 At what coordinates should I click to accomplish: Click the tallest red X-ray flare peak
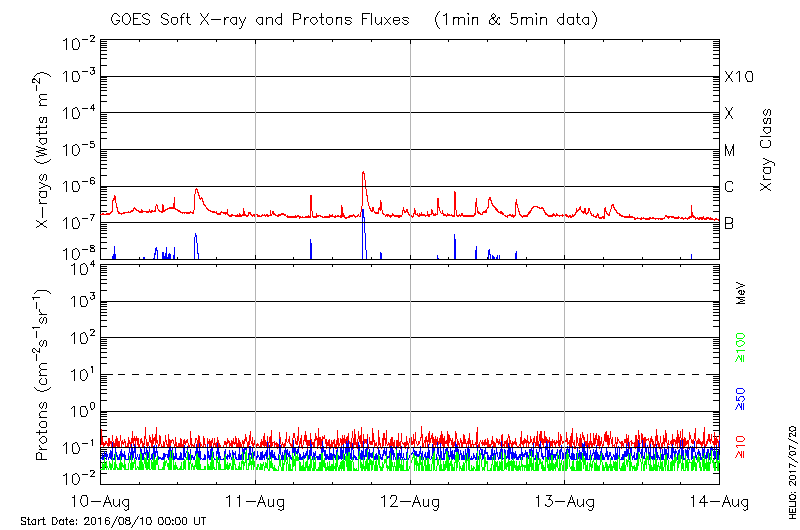coord(363,173)
